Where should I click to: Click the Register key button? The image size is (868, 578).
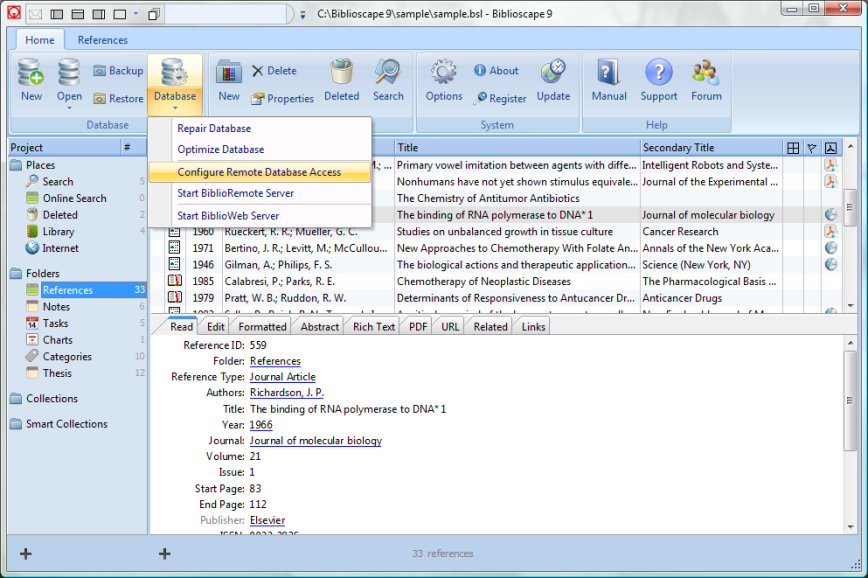[x=500, y=99]
